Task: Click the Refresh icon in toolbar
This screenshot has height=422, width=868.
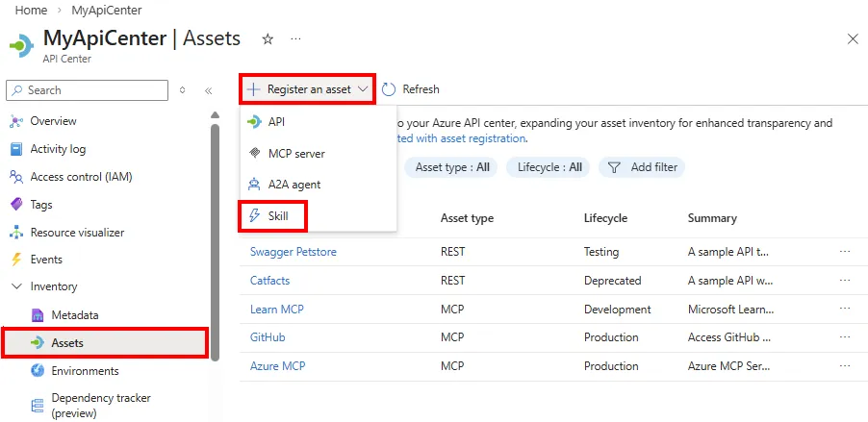Action: 389,89
